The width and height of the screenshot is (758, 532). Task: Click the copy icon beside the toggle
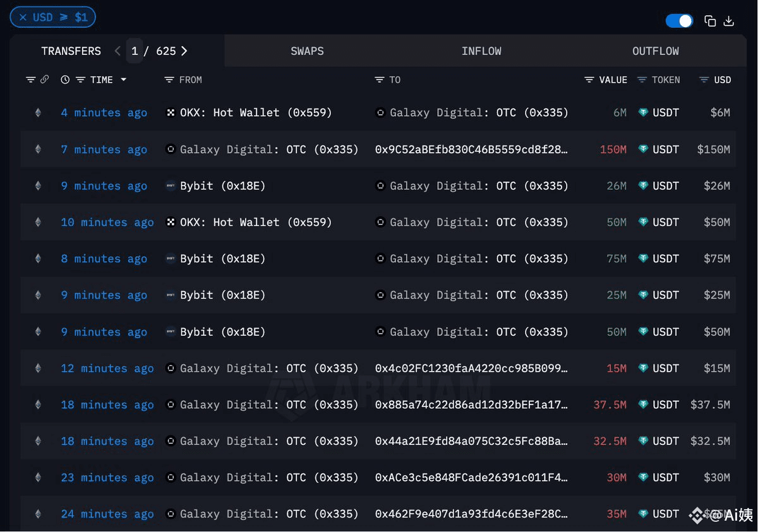point(710,21)
